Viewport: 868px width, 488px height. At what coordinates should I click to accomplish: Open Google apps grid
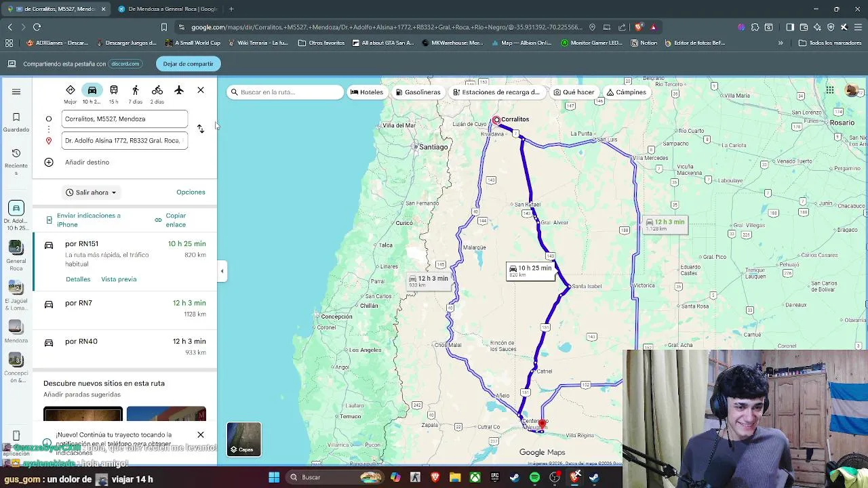pos(830,90)
